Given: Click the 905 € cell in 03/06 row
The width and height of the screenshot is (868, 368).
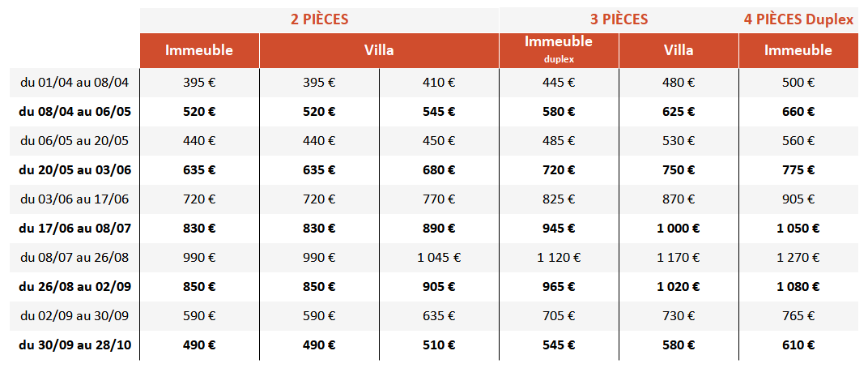Looking at the screenshot, I should pyautogui.click(x=798, y=199).
